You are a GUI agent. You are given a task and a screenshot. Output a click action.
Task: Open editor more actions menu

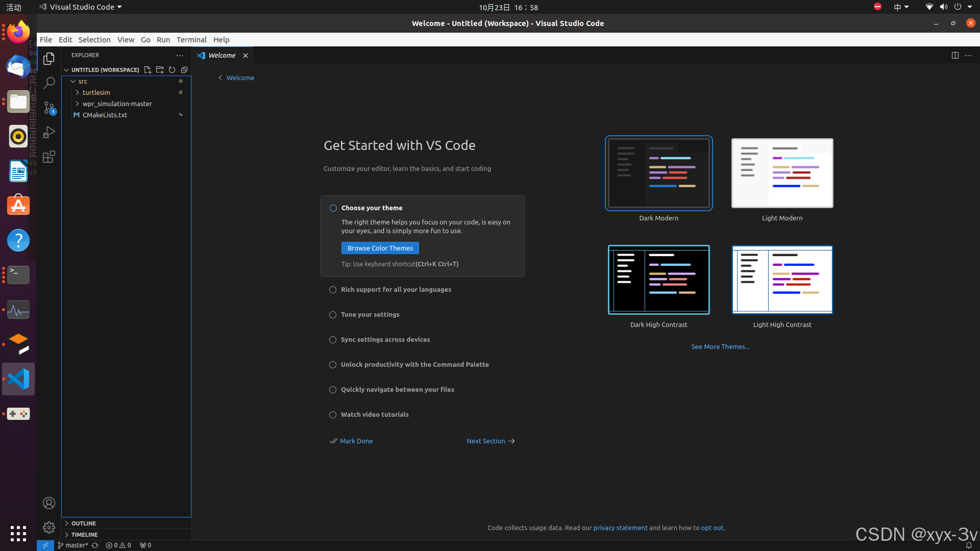(968, 55)
